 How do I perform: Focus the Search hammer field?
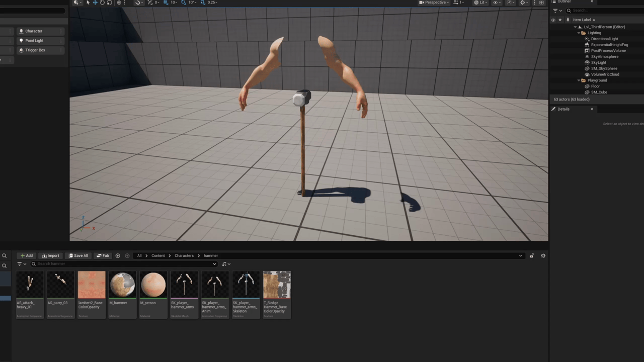point(124,264)
